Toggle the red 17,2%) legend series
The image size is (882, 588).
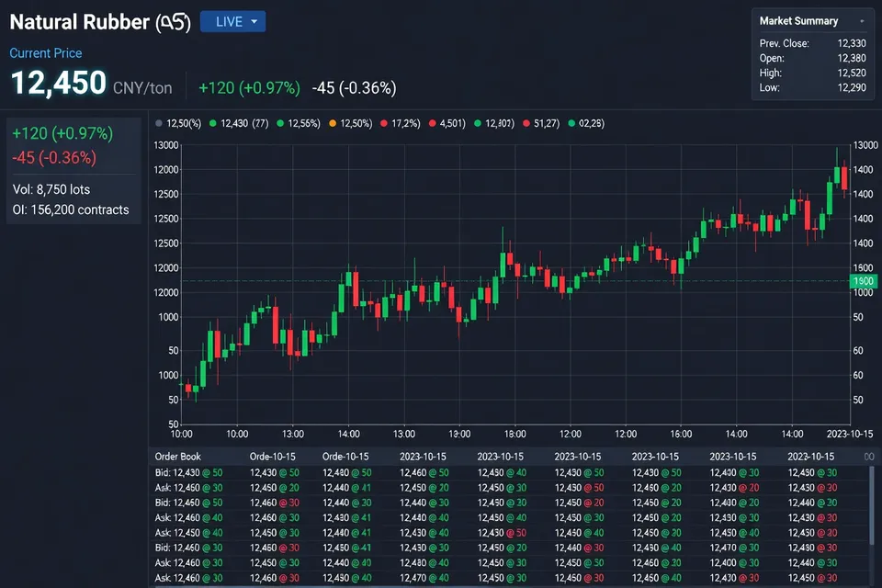click(401, 123)
